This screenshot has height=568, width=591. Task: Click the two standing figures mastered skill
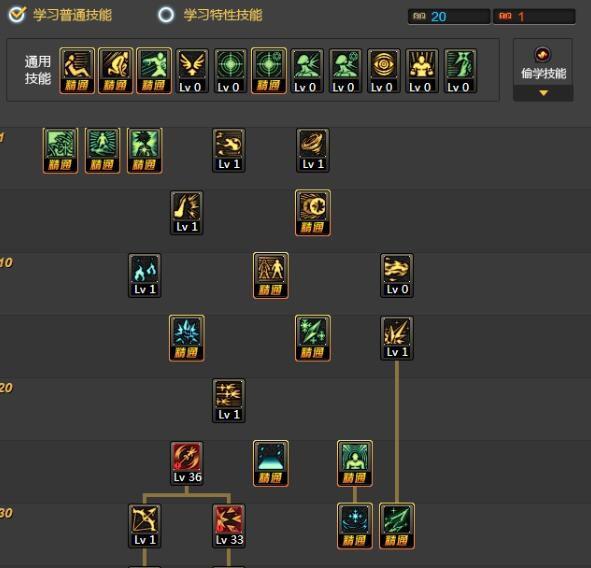click(x=271, y=276)
